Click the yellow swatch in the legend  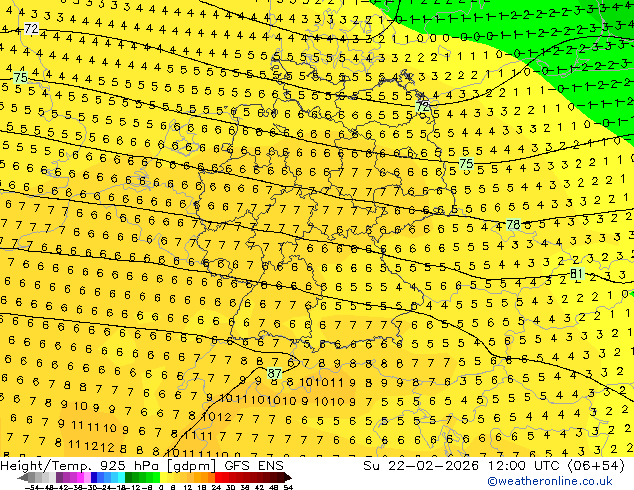[163, 477]
